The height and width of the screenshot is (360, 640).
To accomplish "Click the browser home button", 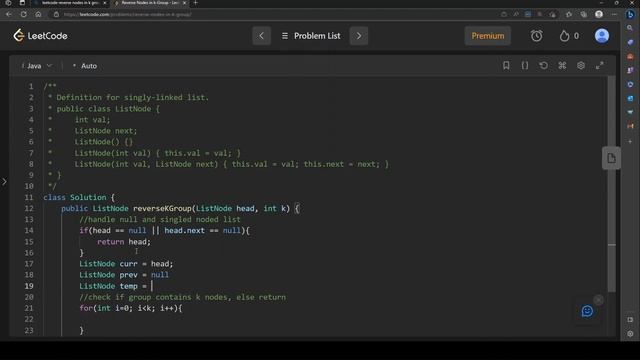I will (38, 14).
